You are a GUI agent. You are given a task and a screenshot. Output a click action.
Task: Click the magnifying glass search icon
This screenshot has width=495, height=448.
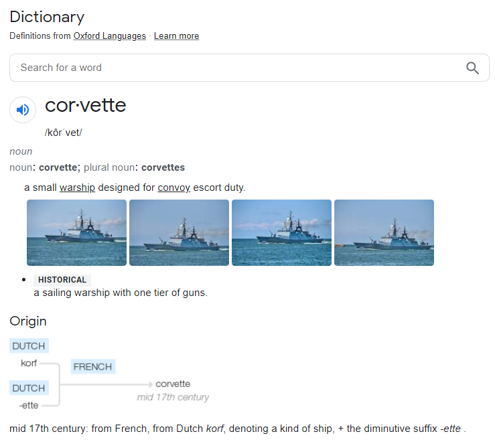point(472,68)
